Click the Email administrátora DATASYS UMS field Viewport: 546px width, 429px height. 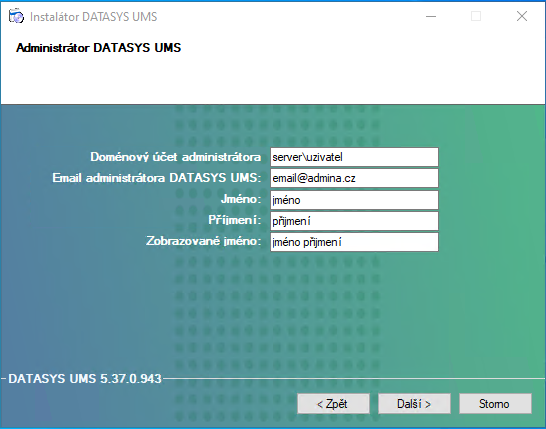coord(354,178)
